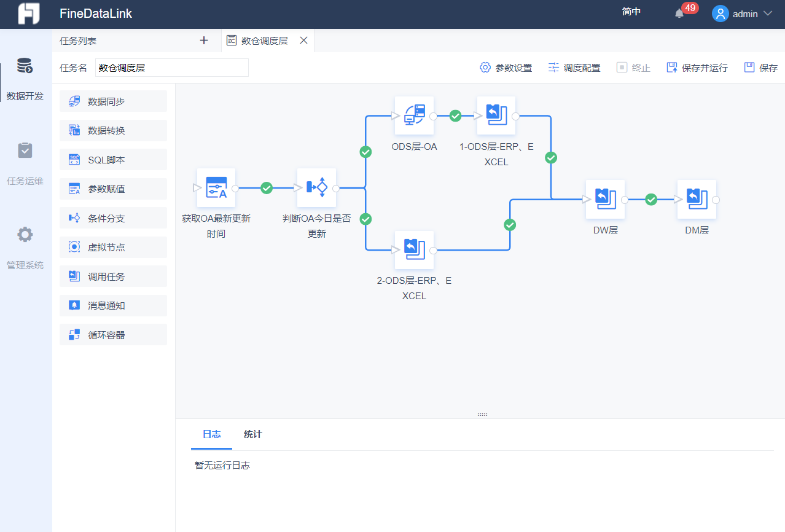Image resolution: width=785 pixels, height=532 pixels.
Task: Click the 获取OA最新更新时间 parameter node
Action: pos(216,187)
